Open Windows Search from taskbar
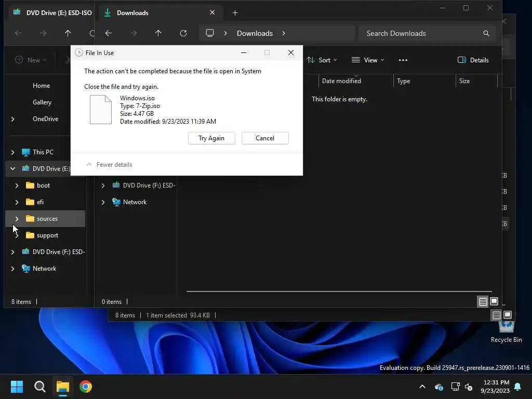Image resolution: width=532 pixels, height=399 pixels. (39, 387)
